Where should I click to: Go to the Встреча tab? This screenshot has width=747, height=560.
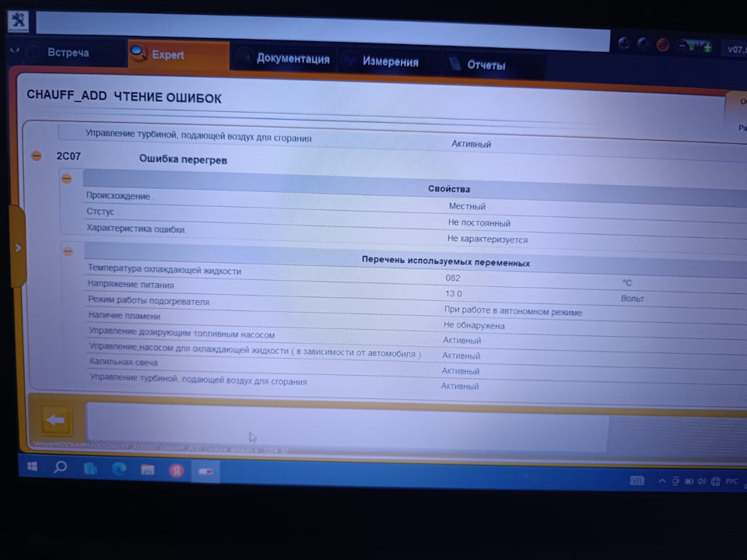(68, 52)
